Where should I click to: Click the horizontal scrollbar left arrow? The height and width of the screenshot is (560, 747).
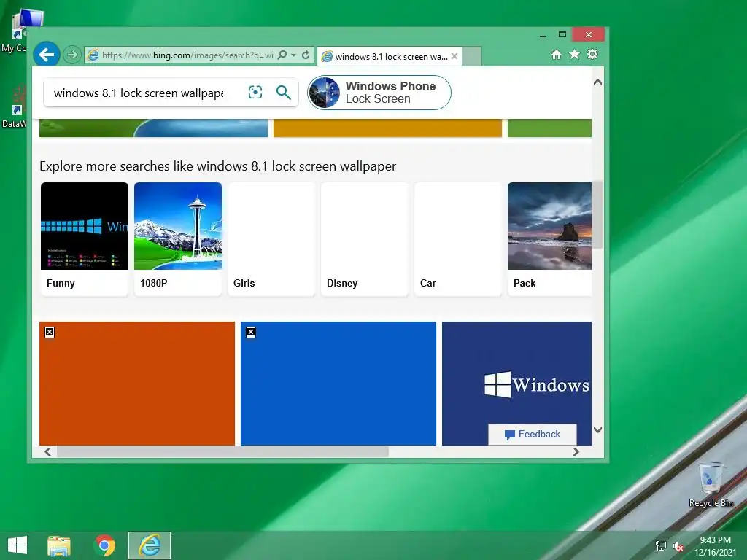[47, 451]
